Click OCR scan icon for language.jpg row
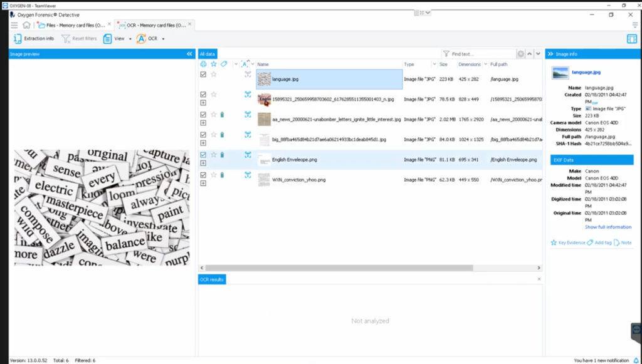642x364 pixels. click(248, 74)
